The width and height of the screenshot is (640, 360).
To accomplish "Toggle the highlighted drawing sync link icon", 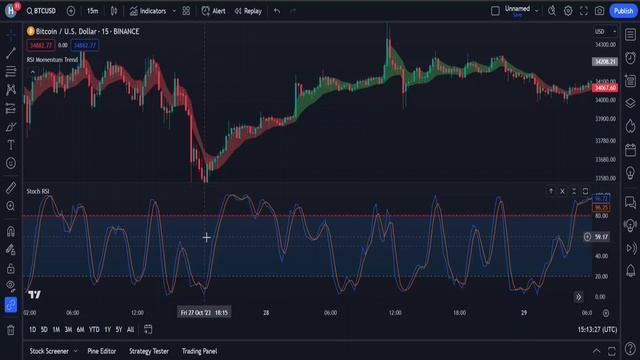I will point(11,304).
